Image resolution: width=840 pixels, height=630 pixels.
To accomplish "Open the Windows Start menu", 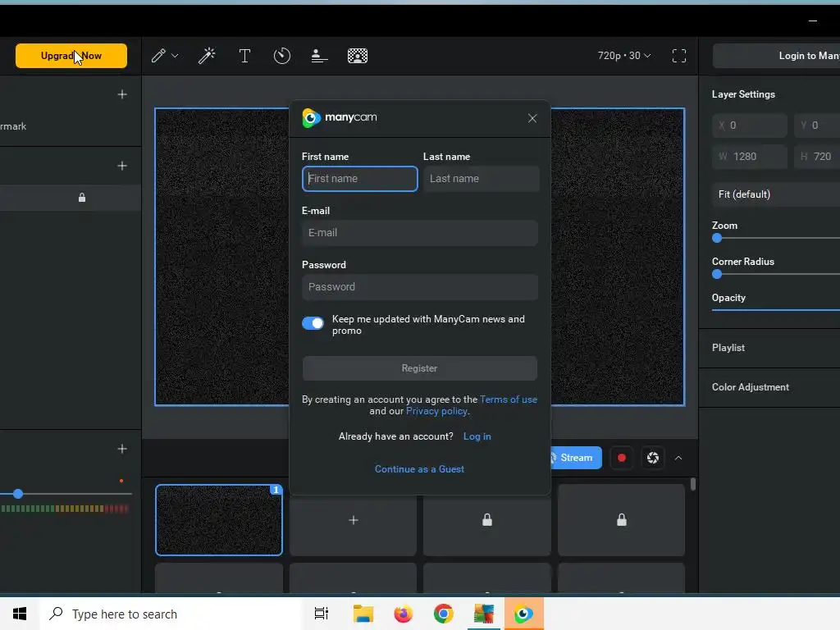I will tap(20, 614).
